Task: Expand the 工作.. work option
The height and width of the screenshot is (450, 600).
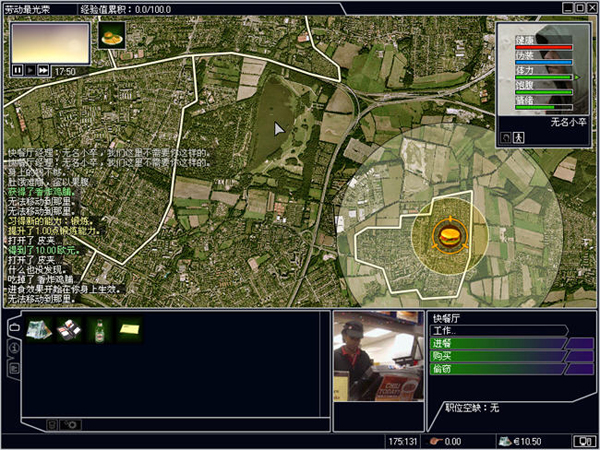Action: (499, 330)
